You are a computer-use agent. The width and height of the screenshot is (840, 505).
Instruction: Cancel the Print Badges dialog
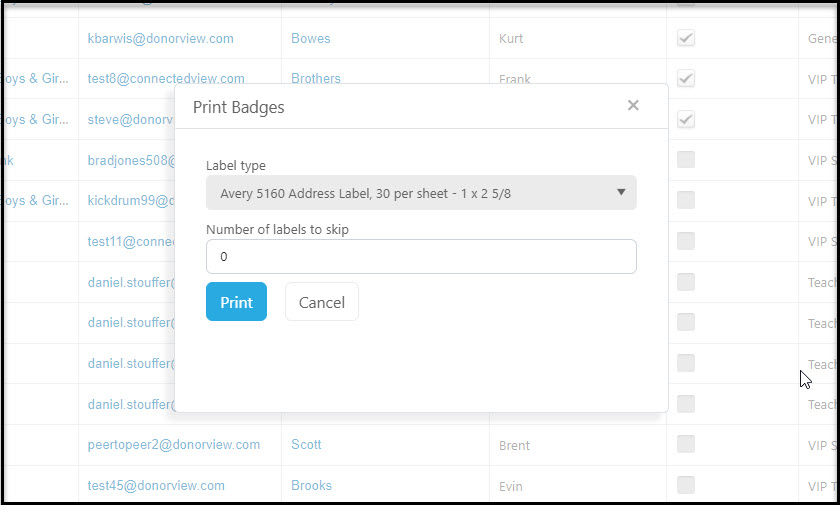pos(322,302)
